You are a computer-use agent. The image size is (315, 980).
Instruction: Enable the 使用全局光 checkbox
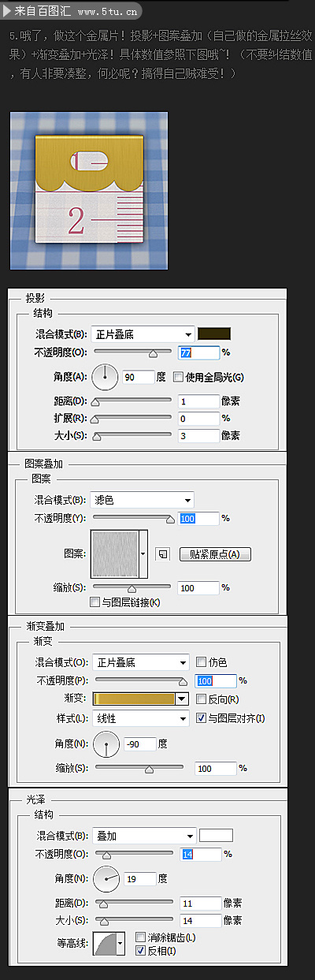pos(178,377)
